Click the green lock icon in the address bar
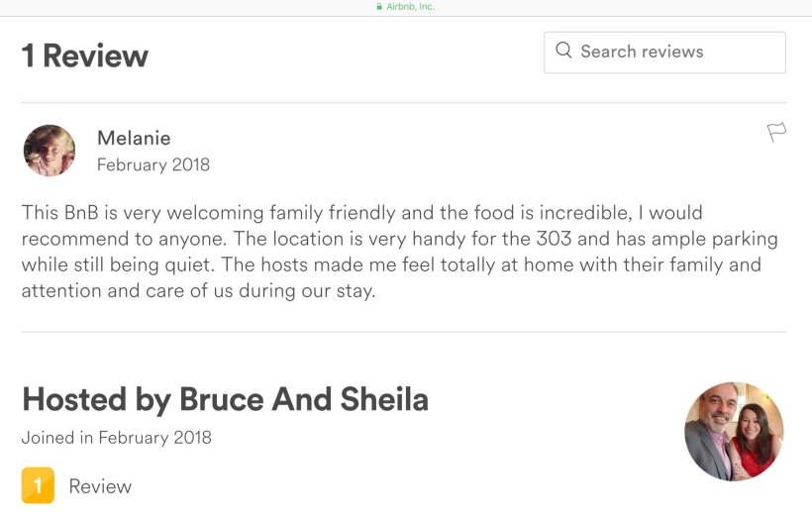Viewport: 812px width, 523px height. pos(379,7)
